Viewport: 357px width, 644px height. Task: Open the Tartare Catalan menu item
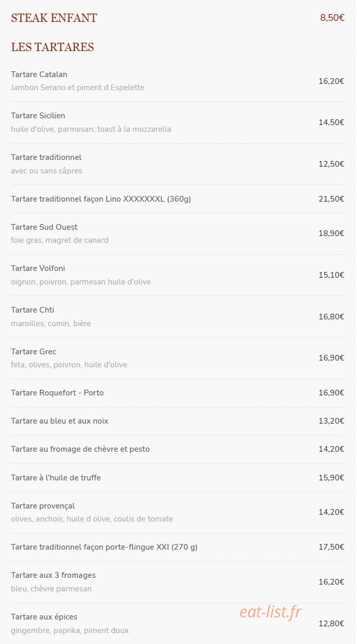click(x=177, y=81)
